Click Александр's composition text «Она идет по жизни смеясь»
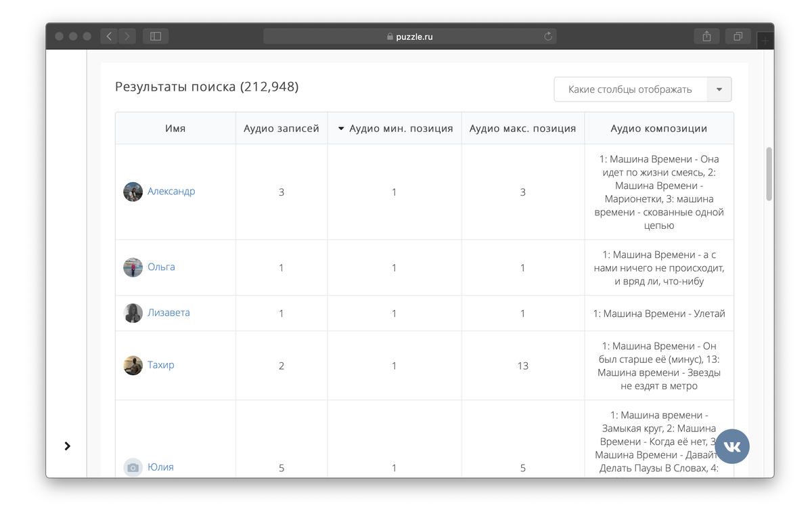Screen dimensions: 812x520 point(659,166)
